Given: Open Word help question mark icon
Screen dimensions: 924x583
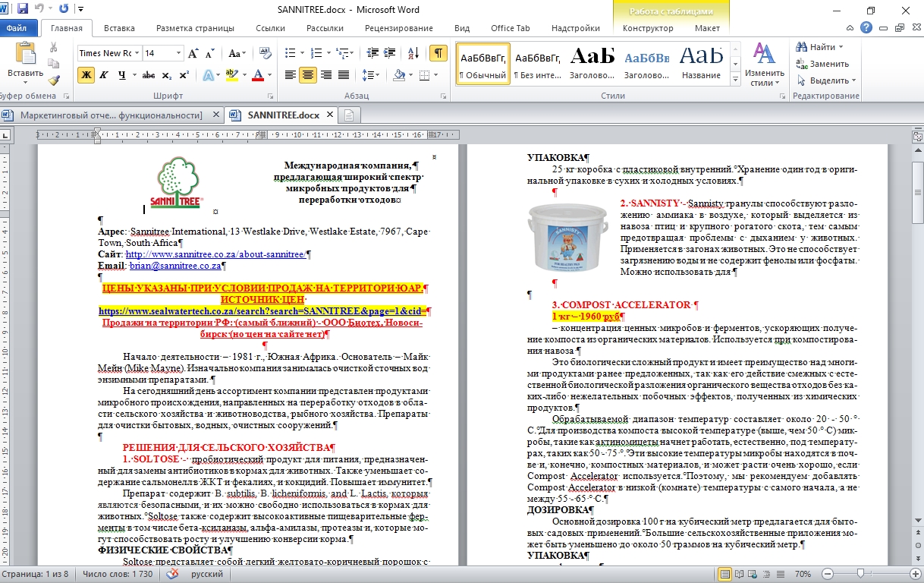Looking at the screenshot, I should (867, 28).
